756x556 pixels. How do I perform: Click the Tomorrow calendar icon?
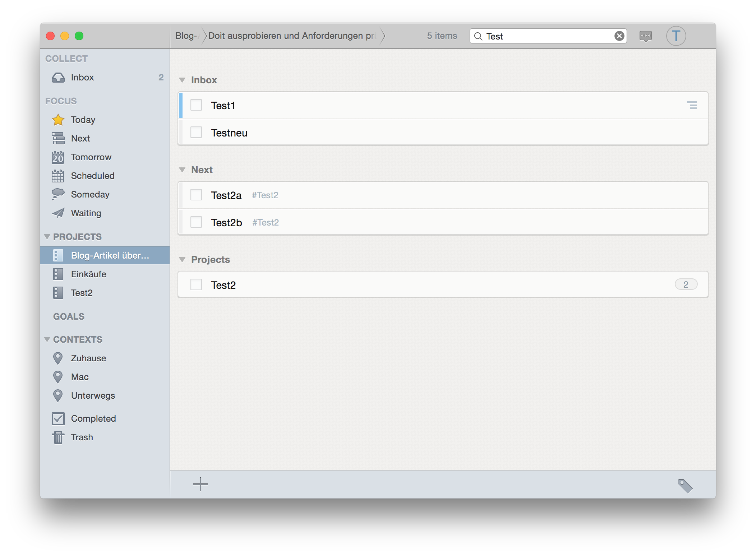coord(58,157)
